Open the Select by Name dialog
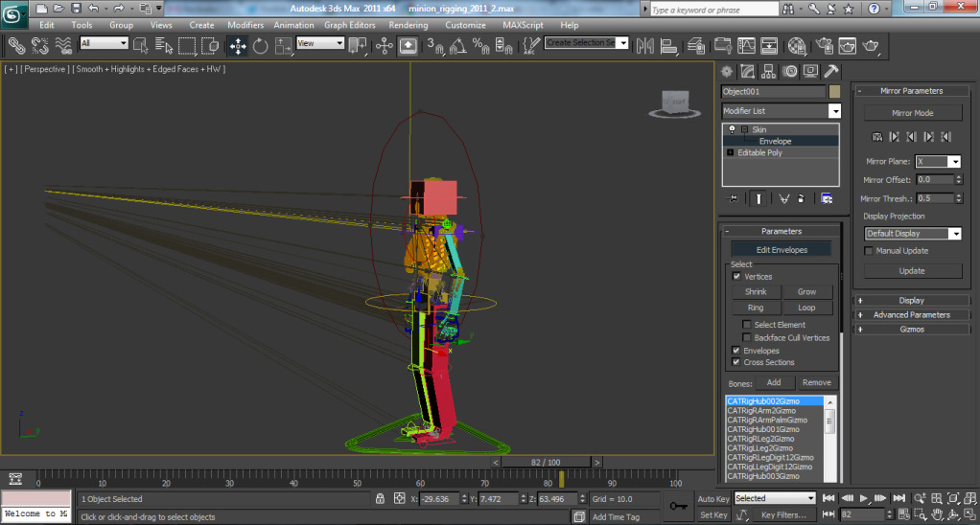This screenshot has height=525, width=980. click(x=164, y=46)
